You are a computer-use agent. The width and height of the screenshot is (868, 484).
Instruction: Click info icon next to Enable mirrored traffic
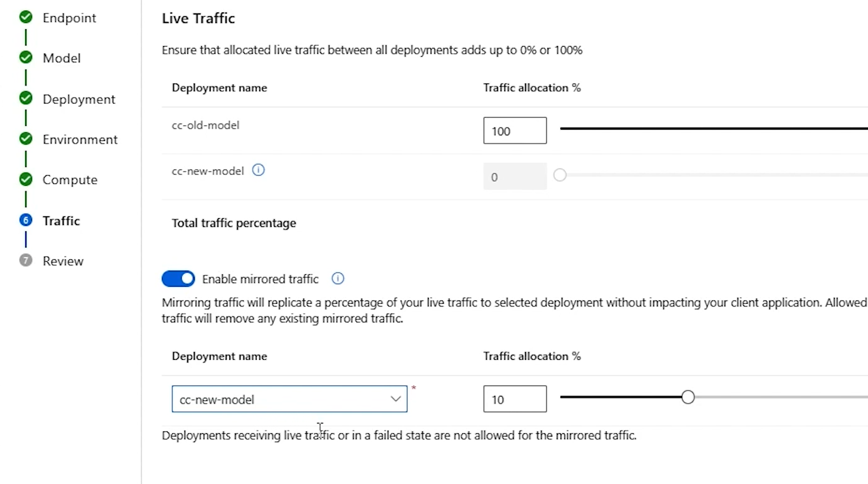[338, 279]
